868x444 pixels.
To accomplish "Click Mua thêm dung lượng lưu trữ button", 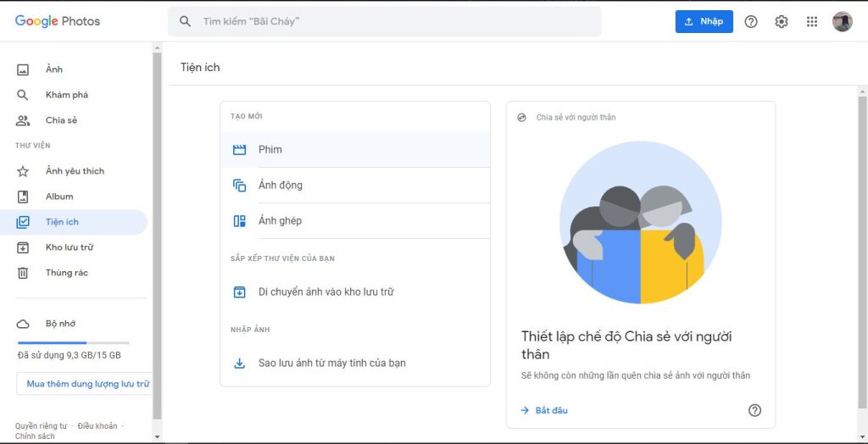I will pyautogui.click(x=85, y=384).
